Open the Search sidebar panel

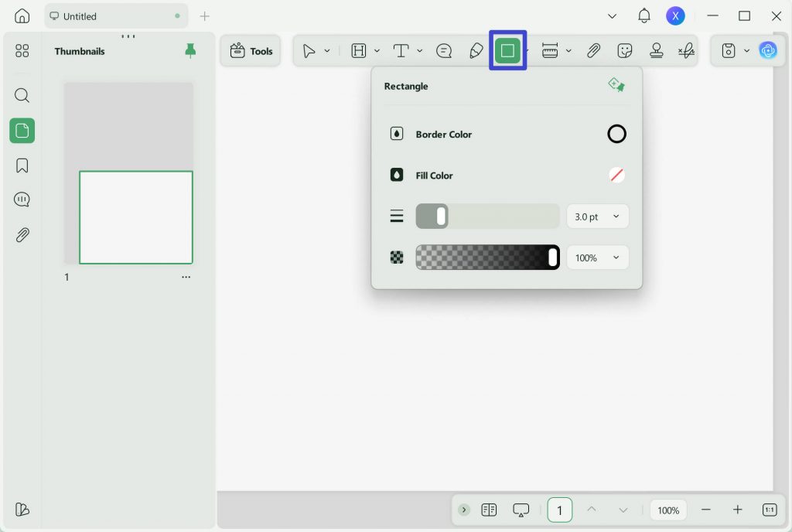click(x=22, y=95)
